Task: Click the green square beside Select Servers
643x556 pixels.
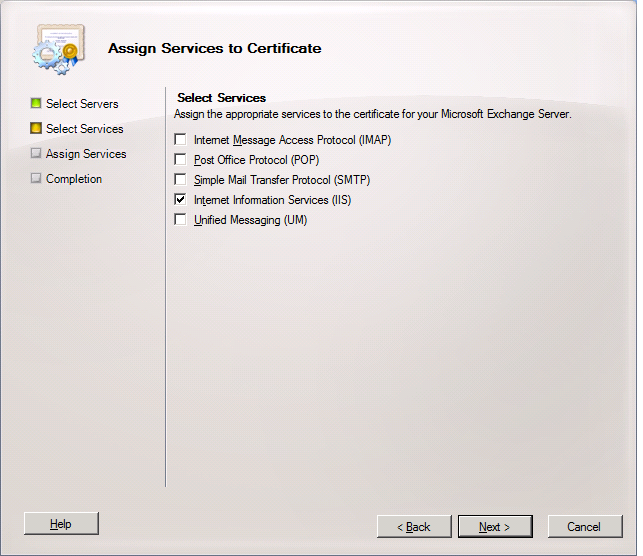Action: [x=36, y=104]
